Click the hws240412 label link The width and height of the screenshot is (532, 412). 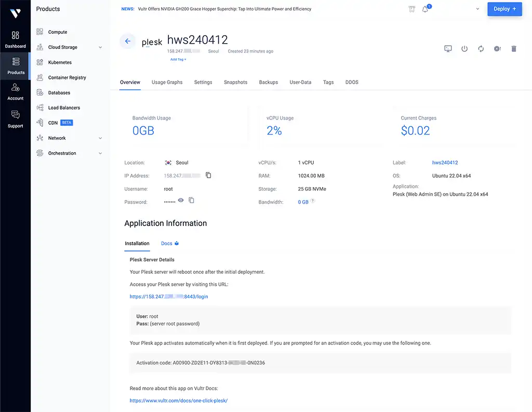445,163
